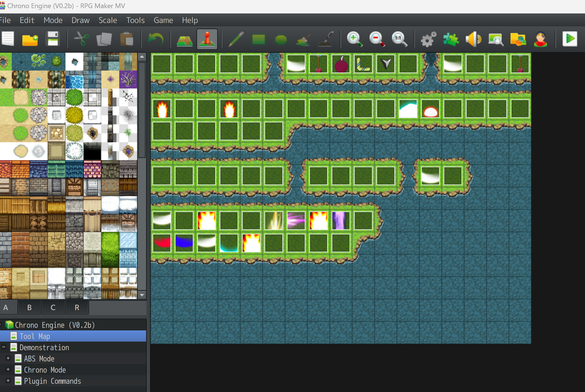Zoom in on the map
Image resolution: width=585 pixels, height=392 pixels.
coord(355,39)
